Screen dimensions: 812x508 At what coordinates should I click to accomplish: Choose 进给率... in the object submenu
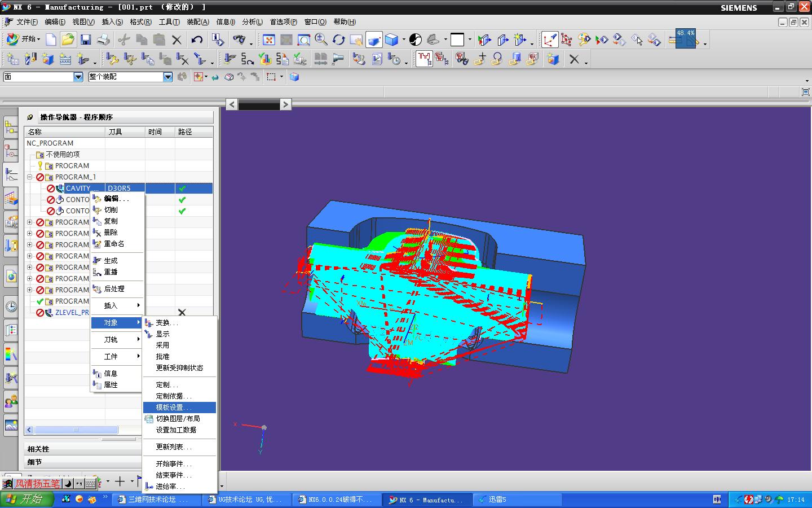[x=179, y=486]
